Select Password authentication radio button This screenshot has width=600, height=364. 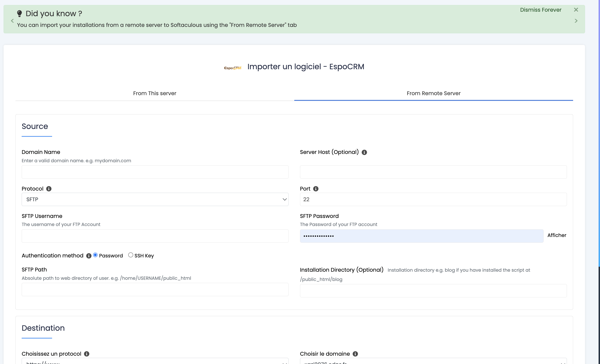click(95, 255)
